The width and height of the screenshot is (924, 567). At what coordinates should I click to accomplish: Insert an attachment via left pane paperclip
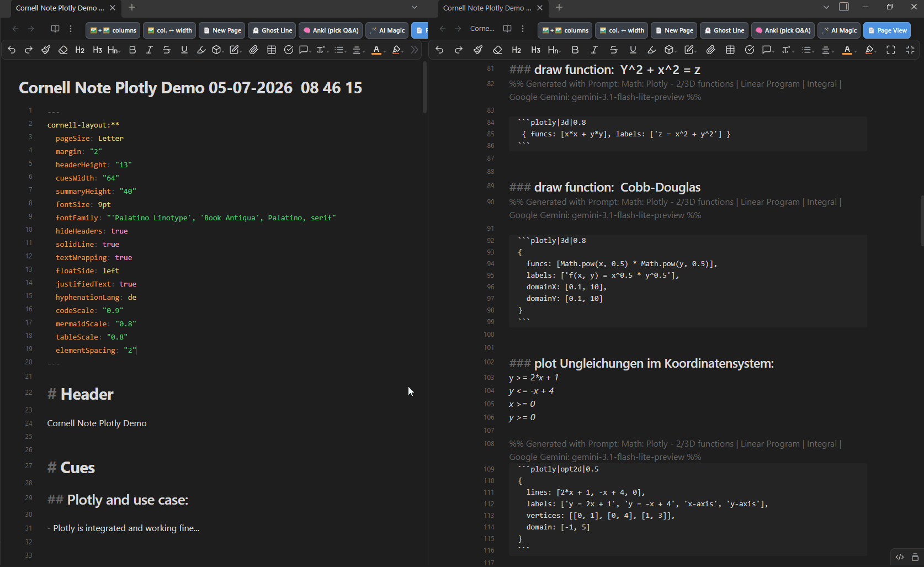pos(254,50)
